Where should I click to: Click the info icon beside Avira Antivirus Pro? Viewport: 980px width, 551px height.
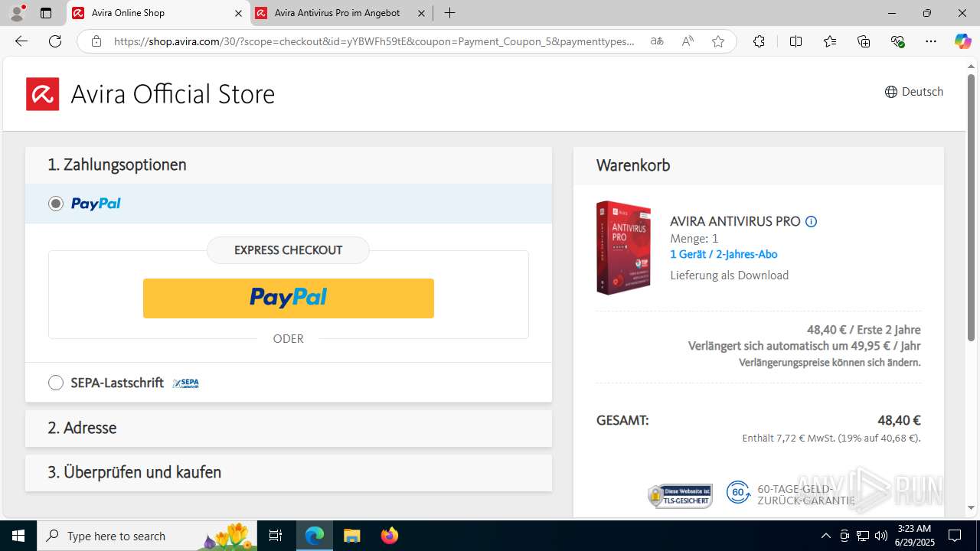click(812, 222)
